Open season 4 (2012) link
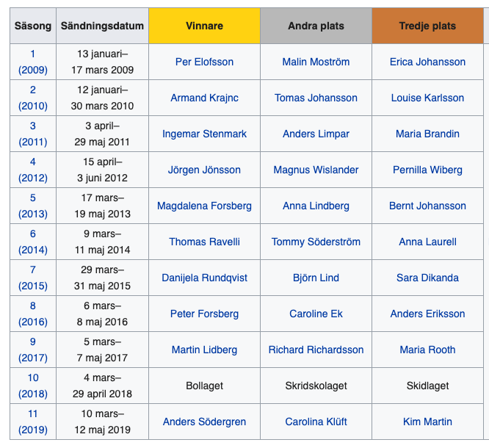Screen dimensions: 489x448 pos(33,170)
